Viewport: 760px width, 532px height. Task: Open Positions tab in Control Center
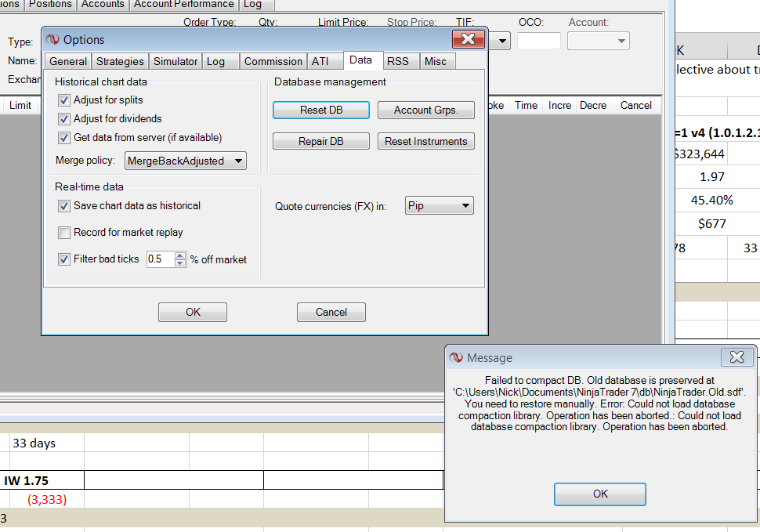(x=50, y=4)
